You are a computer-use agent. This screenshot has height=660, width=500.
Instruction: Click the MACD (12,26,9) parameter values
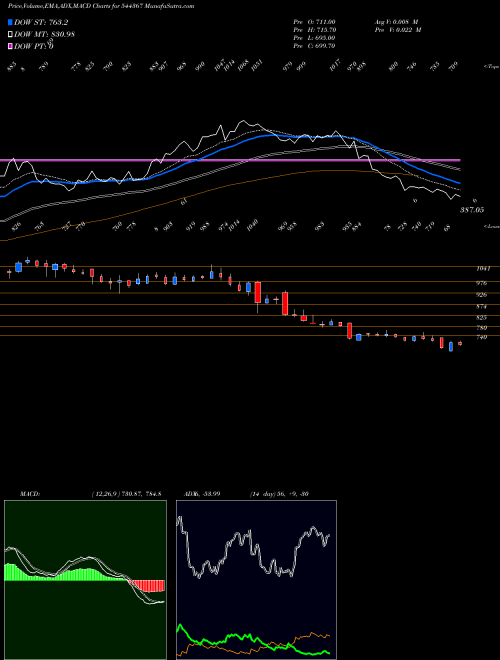(126, 494)
